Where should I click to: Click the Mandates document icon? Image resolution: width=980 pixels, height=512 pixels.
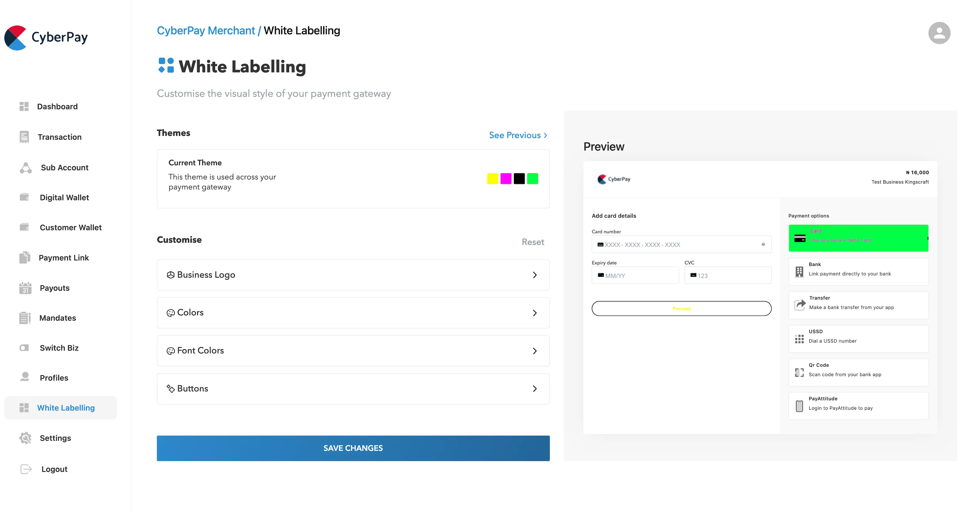point(25,318)
